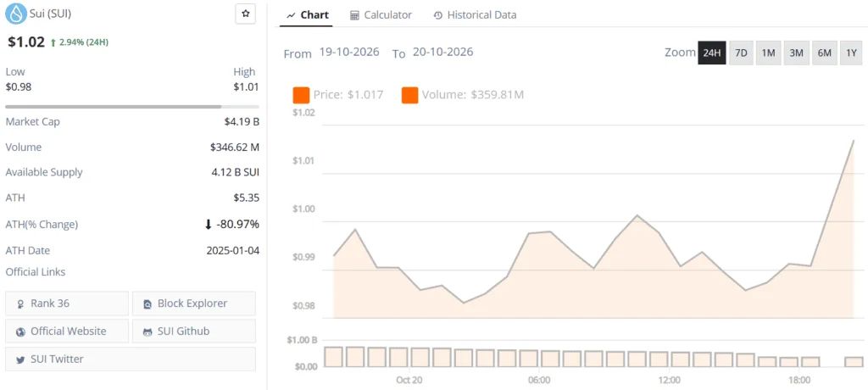Click the ATH Date 2025-01-04

(232, 250)
